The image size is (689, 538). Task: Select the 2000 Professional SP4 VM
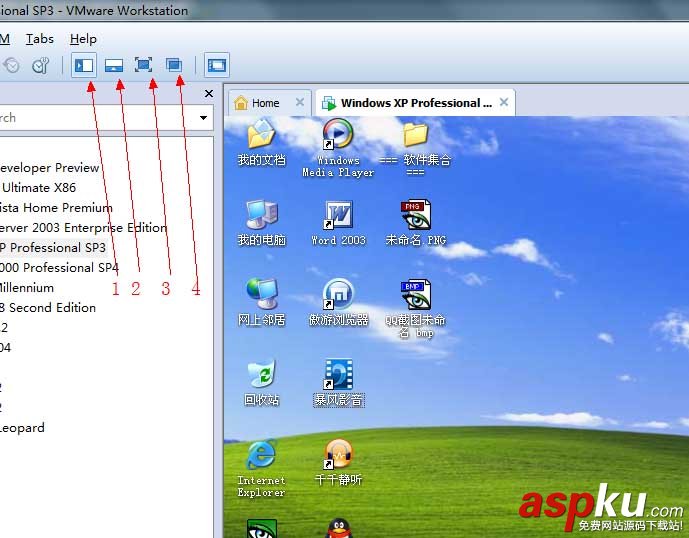point(59,268)
